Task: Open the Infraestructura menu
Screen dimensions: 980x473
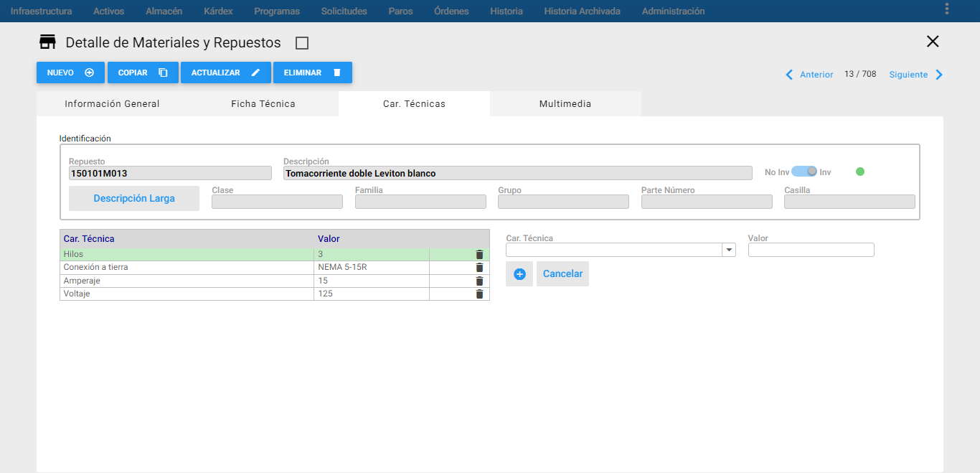Action: point(41,11)
